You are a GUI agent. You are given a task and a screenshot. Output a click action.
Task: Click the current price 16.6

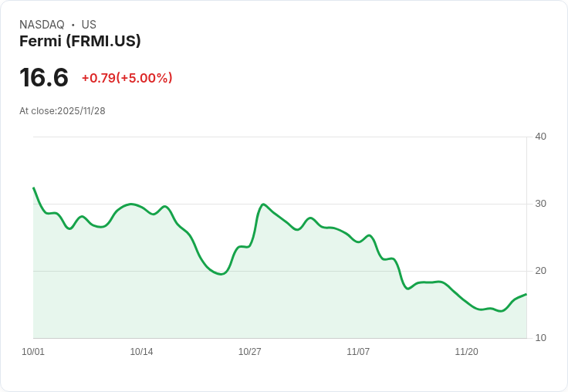click(x=44, y=77)
